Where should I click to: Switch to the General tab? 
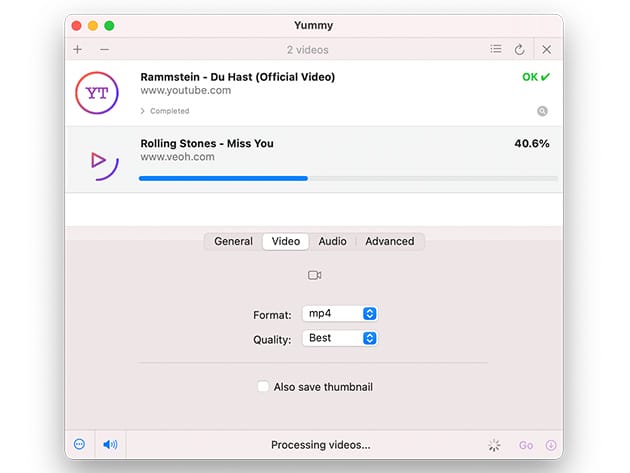point(233,241)
